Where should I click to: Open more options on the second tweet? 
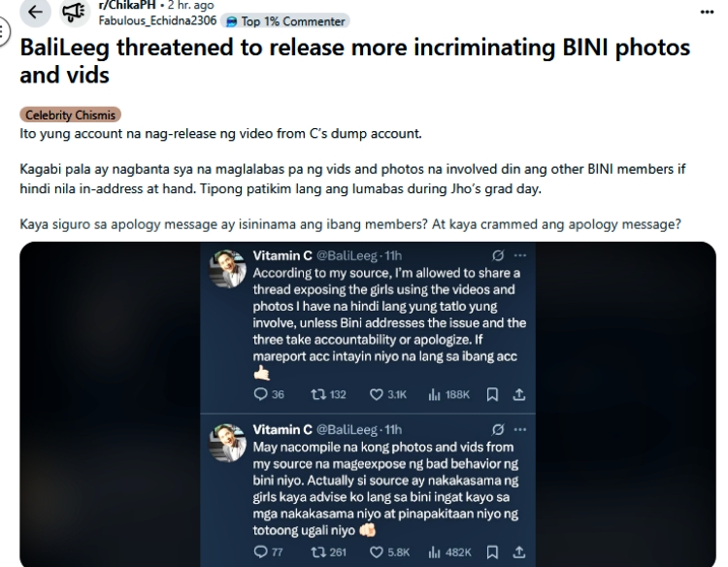(x=520, y=429)
